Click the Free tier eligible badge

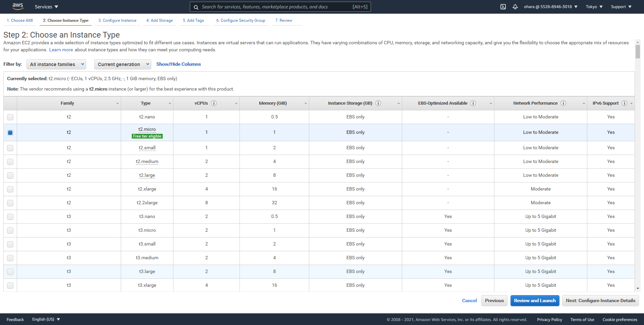point(147,136)
